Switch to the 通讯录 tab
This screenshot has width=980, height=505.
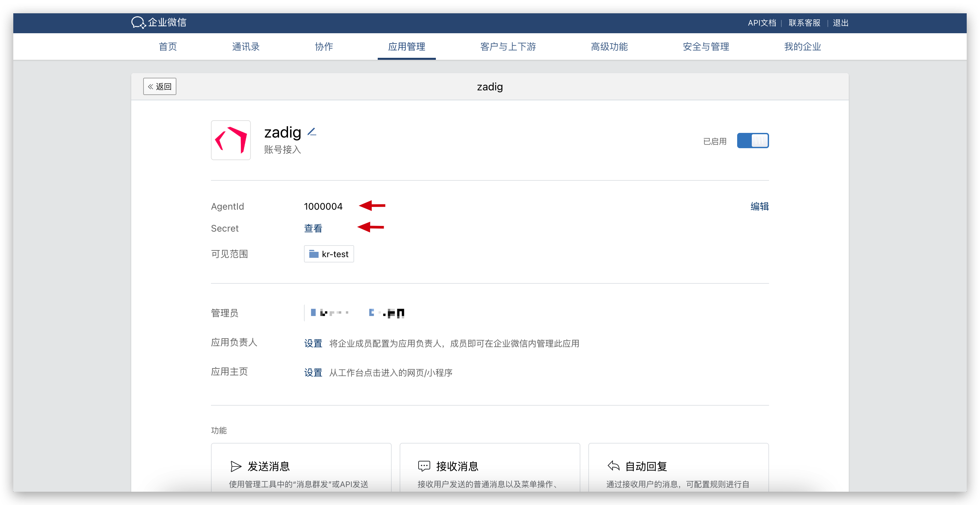pyautogui.click(x=246, y=47)
